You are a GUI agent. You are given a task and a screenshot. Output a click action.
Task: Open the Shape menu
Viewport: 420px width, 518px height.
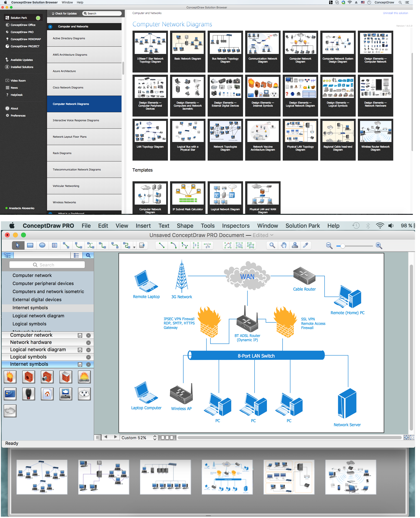(185, 226)
